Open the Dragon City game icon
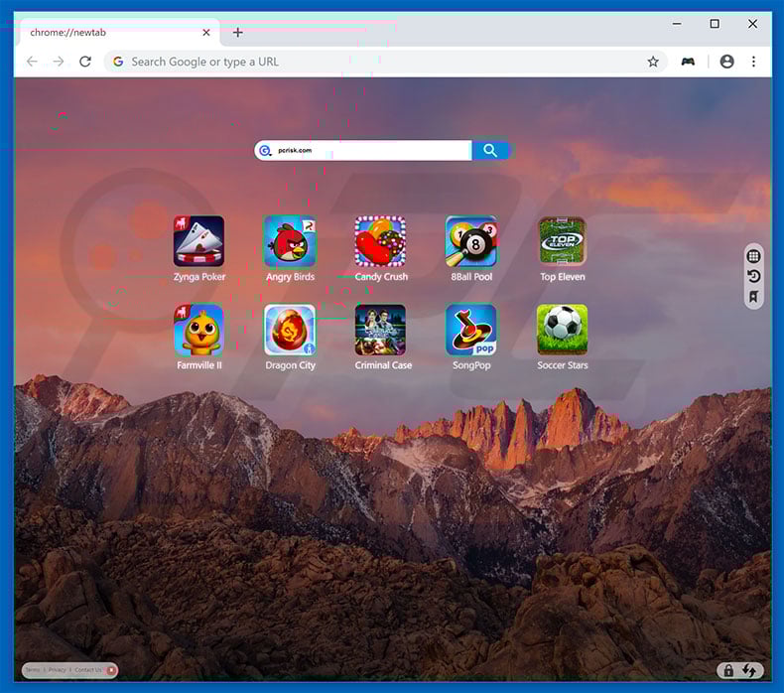784x693 pixels. click(290, 330)
